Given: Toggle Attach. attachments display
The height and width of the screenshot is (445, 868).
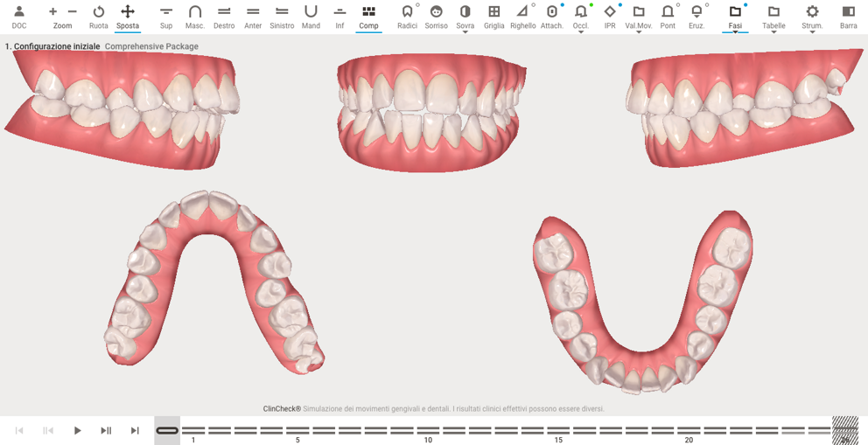Looking at the screenshot, I should click(x=551, y=16).
